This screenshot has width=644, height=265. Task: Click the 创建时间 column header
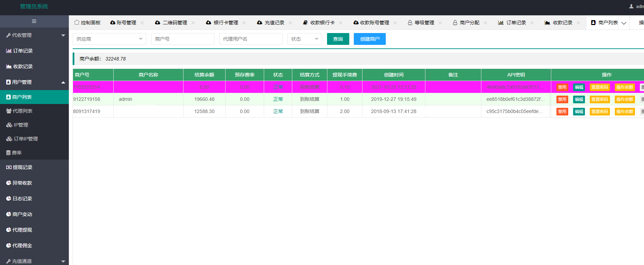click(394, 75)
